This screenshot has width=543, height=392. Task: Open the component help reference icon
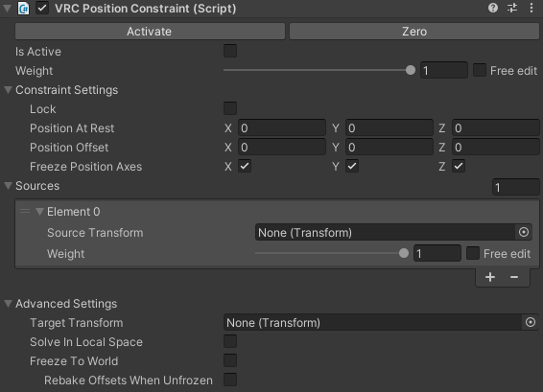[493, 8]
